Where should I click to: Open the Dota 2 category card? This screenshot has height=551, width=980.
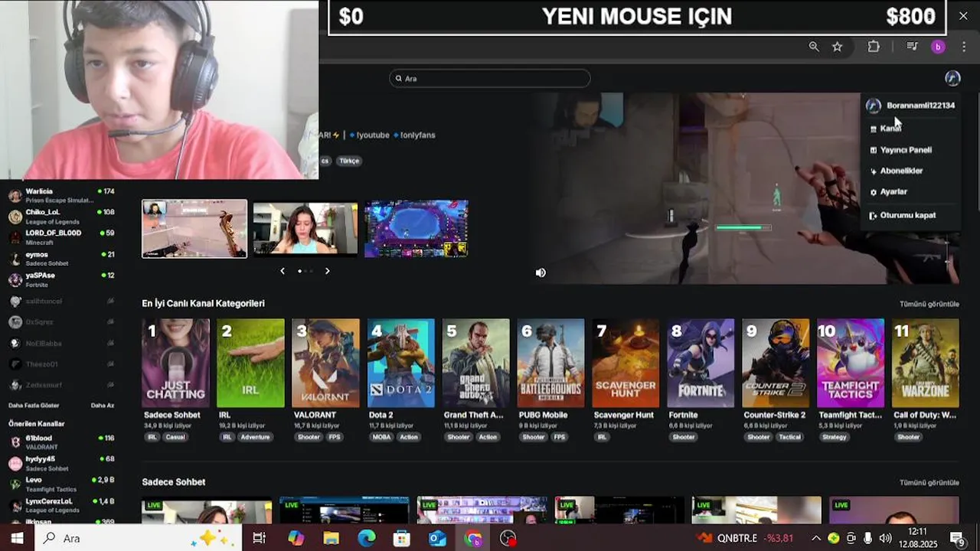(401, 363)
